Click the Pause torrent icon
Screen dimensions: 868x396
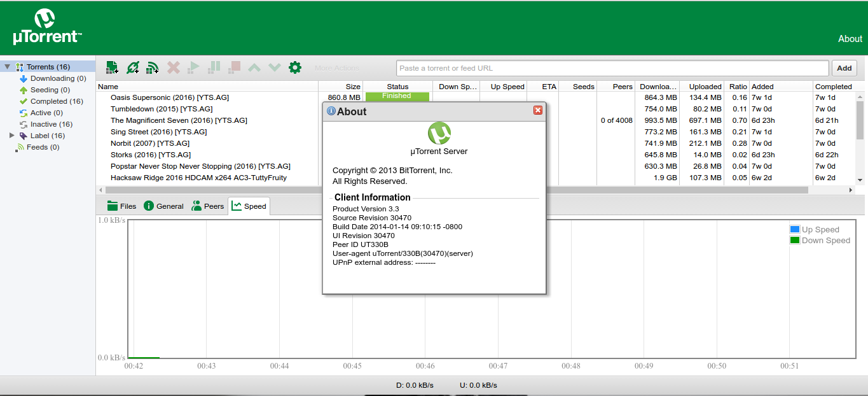click(214, 67)
